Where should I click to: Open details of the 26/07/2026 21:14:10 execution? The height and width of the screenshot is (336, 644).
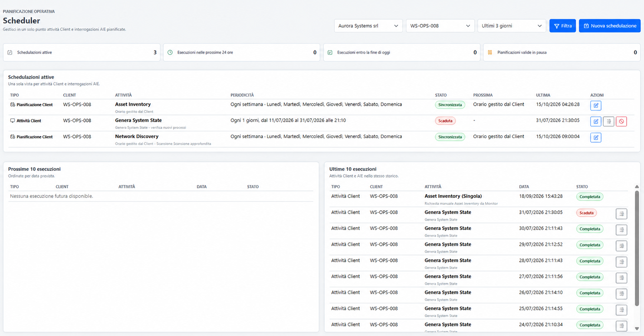pyautogui.click(x=621, y=294)
